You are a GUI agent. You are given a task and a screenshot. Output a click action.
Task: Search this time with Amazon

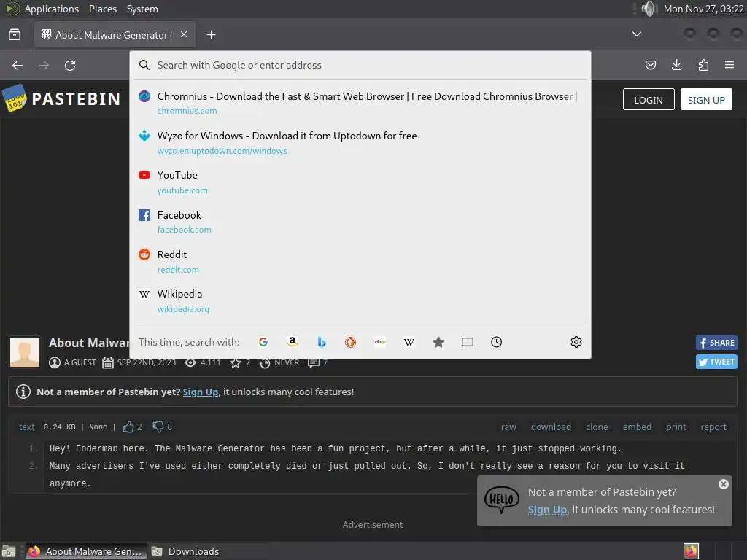pos(293,342)
